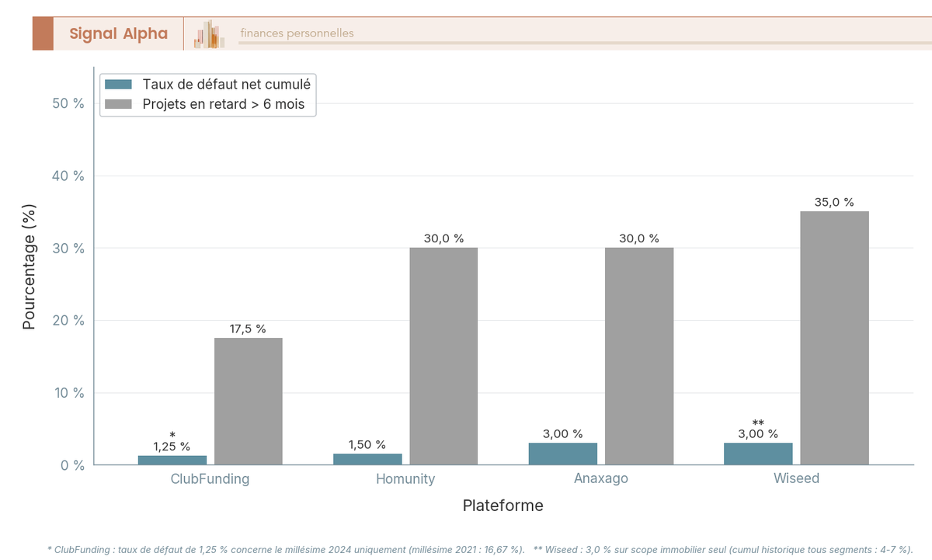Screen dimensions: 932x560
Task: Click the 0 % y-axis tick label
Action: click(x=71, y=465)
